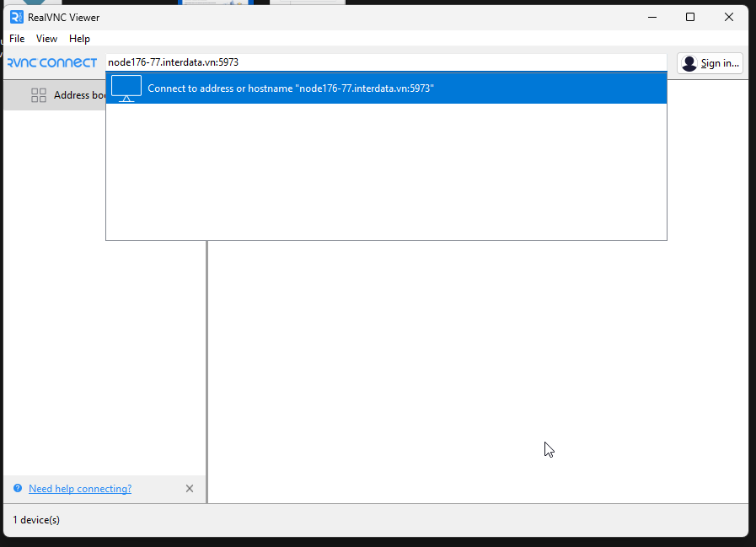
Task: Click the RealVNC Viewer title bar app icon
Action: tap(16, 18)
